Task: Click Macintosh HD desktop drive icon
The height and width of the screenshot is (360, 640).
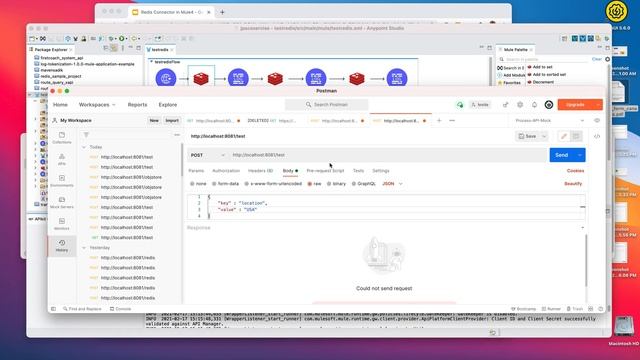Action: click(623, 328)
